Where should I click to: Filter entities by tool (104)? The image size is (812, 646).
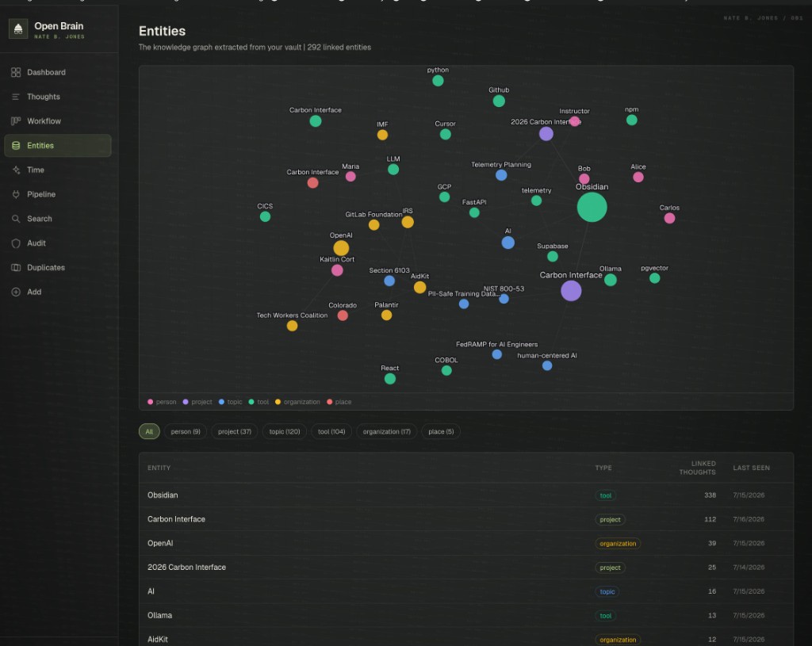331,432
